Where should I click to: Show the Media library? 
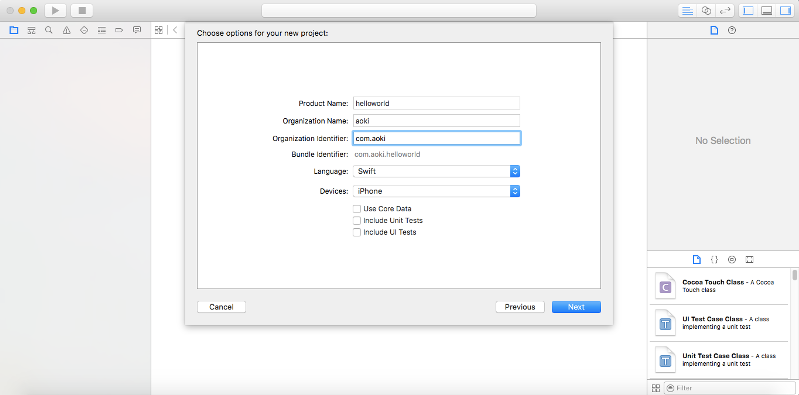pos(749,259)
